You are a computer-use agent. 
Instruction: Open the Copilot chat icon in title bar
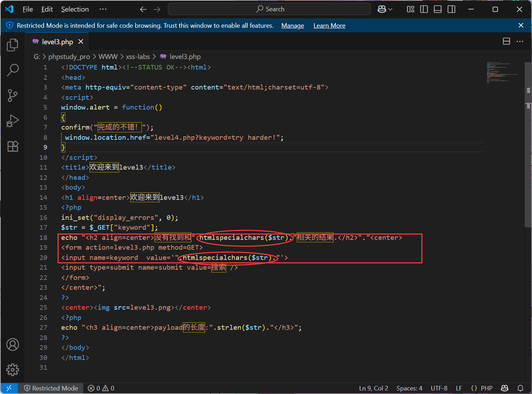tap(382, 9)
